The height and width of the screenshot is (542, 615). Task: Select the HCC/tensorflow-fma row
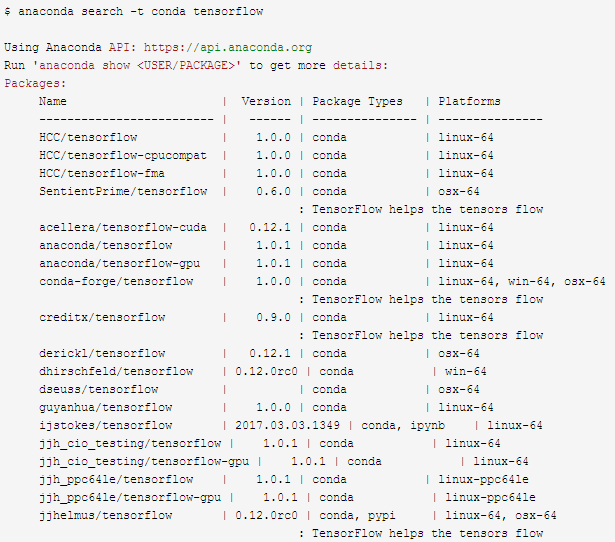(x=266, y=174)
